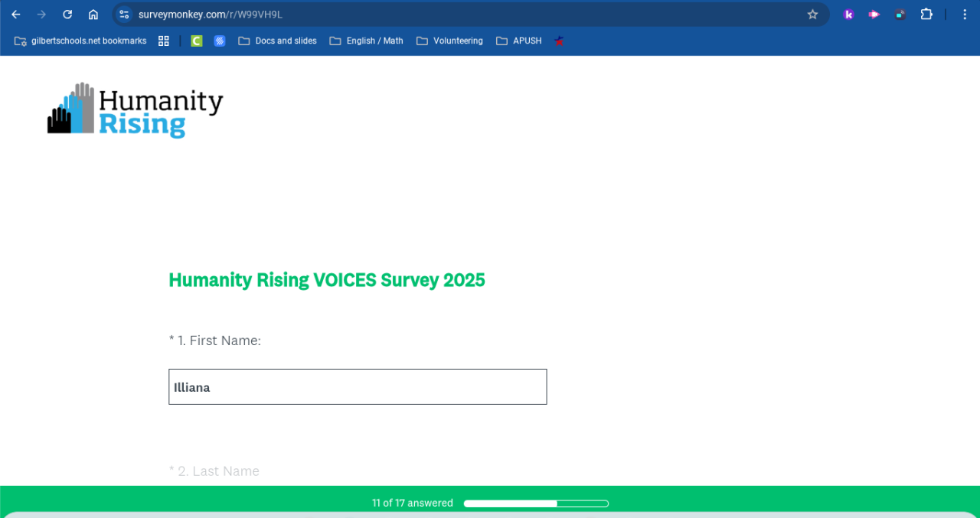Open the APUSH bookmark folder
Image resolution: width=980 pixels, height=518 pixels.
point(518,41)
